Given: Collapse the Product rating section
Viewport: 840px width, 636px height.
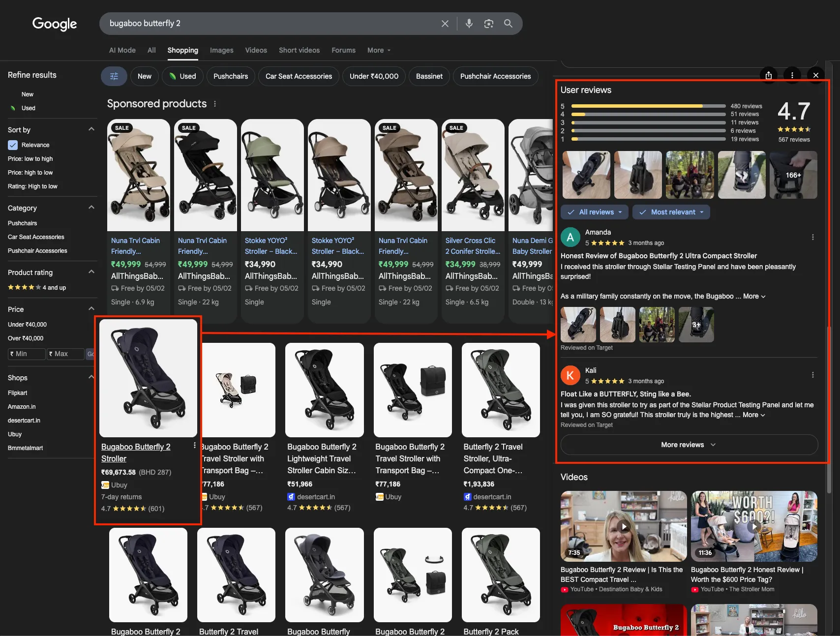Looking at the screenshot, I should pos(91,272).
